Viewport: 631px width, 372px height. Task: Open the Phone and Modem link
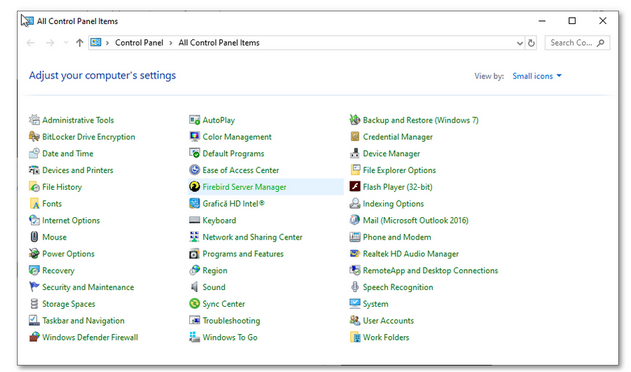coord(397,237)
